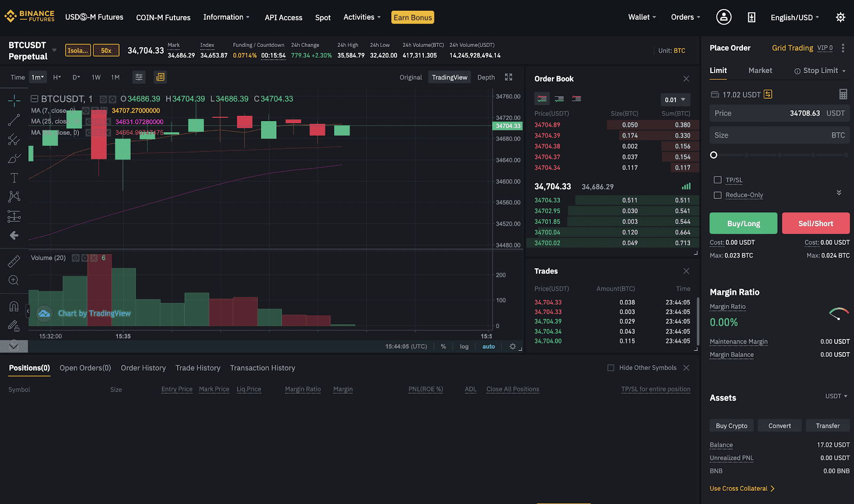Viewport: 854px width, 504px height.
Task: Open the order book 0.01 precision dropdown
Action: click(675, 100)
